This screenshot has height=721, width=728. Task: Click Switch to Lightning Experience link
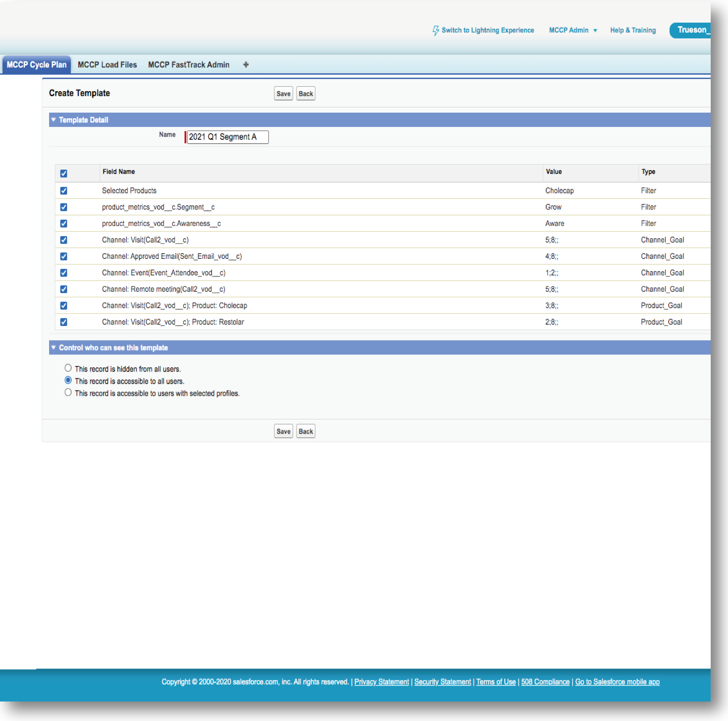488,30
